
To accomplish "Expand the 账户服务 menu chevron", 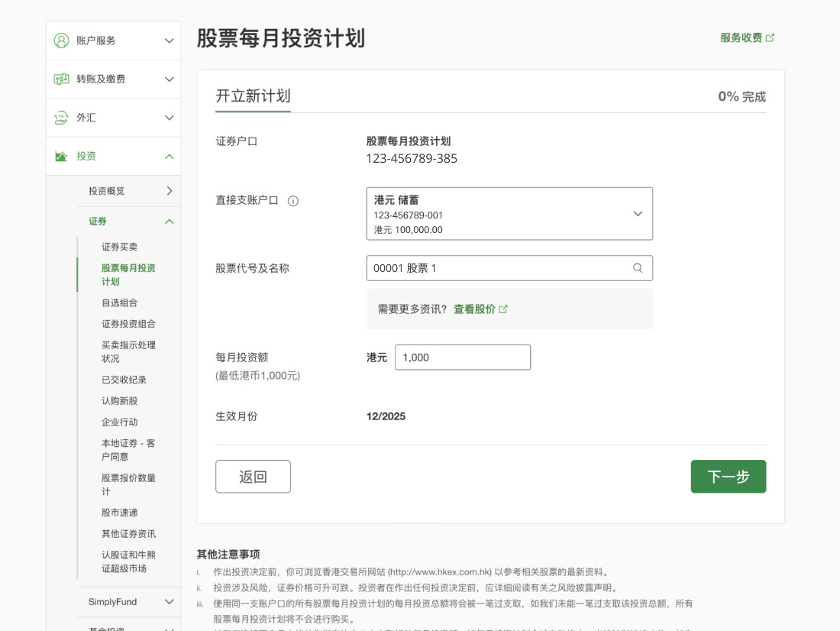I will click(x=170, y=40).
